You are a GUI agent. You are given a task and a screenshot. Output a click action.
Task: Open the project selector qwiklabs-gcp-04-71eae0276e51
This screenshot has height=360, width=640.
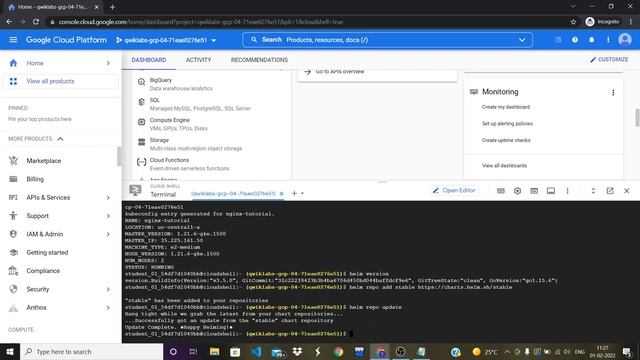[166, 40]
